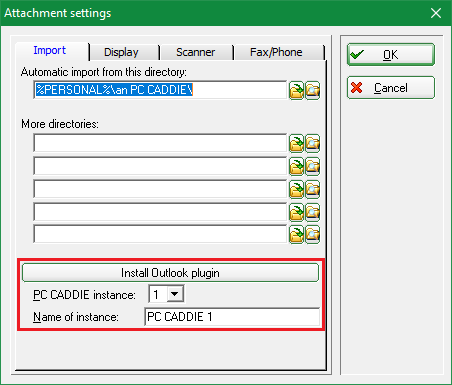Expand the PC CADDIE instance dropdown
This screenshot has width=452, height=385.
pos(175,294)
